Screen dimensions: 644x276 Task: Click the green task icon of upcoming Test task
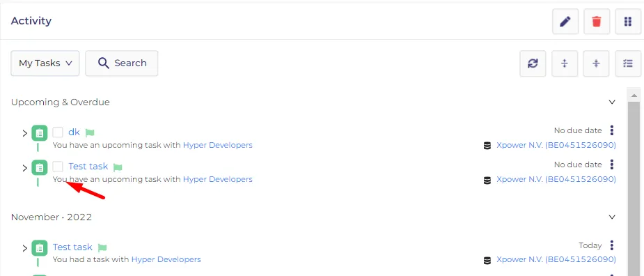(x=40, y=168)
